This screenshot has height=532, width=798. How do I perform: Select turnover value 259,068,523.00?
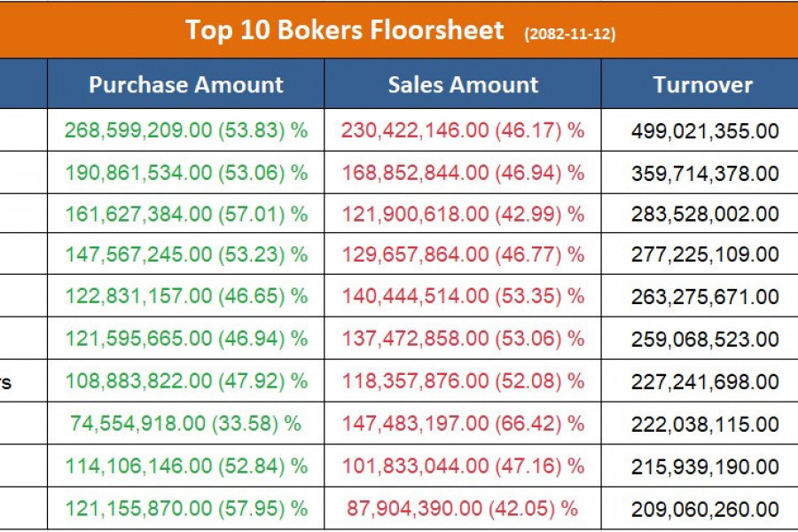(705, 340)
